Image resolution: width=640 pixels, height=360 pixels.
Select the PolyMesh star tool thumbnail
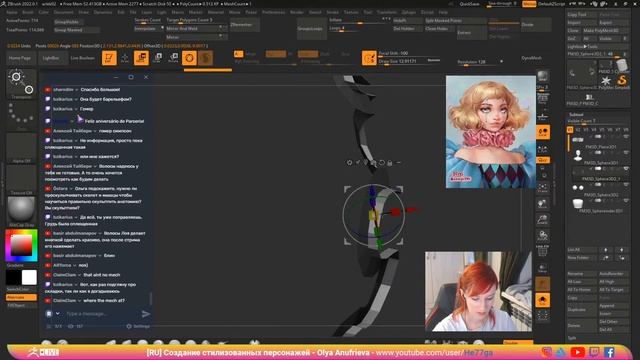point(606,80)
